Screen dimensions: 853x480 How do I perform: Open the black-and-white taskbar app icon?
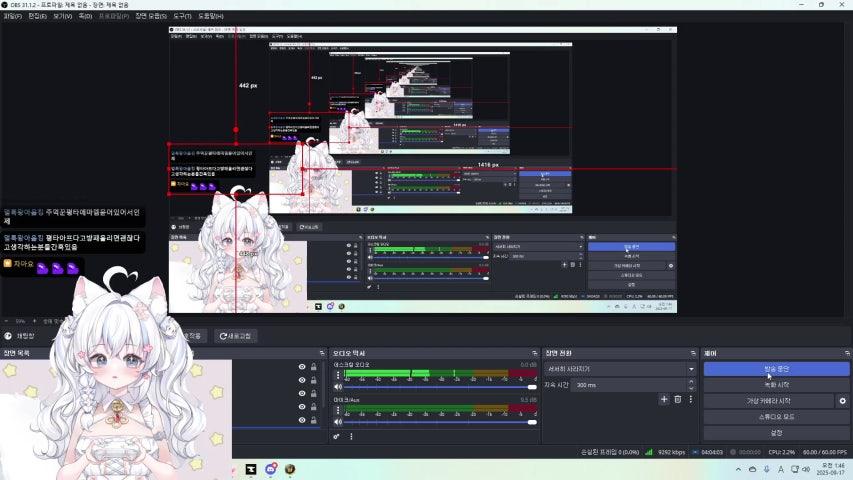[x=251, y=469]
